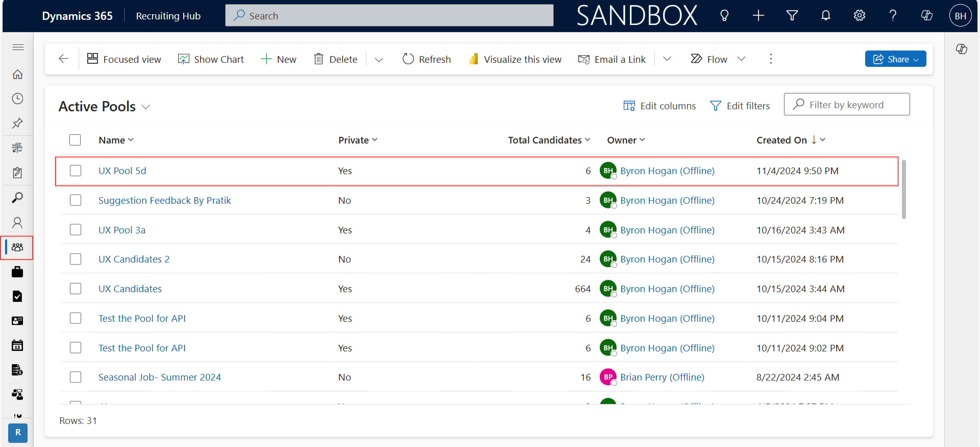The image size is (980, 447).
Task: Go to Home in sidebar
Action: (x=18, y=74)
